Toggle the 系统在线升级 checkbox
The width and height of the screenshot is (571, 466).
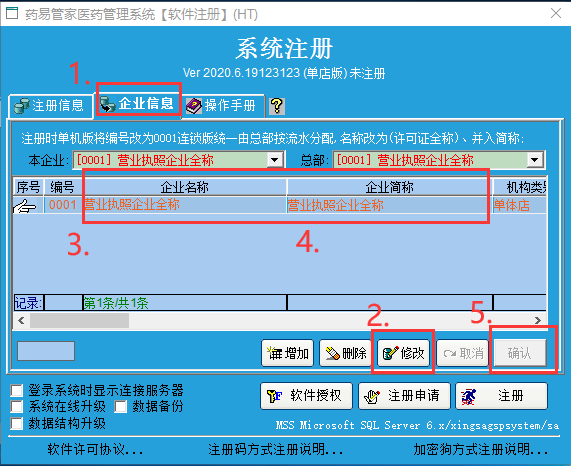pyautogui.click(x=17, y=407)
